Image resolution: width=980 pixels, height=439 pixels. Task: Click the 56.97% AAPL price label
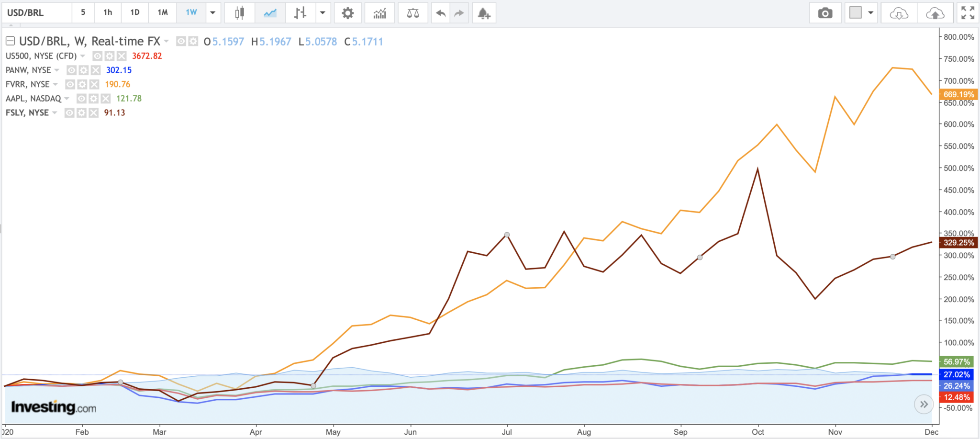pyautogui.click(x=957, y=362)
